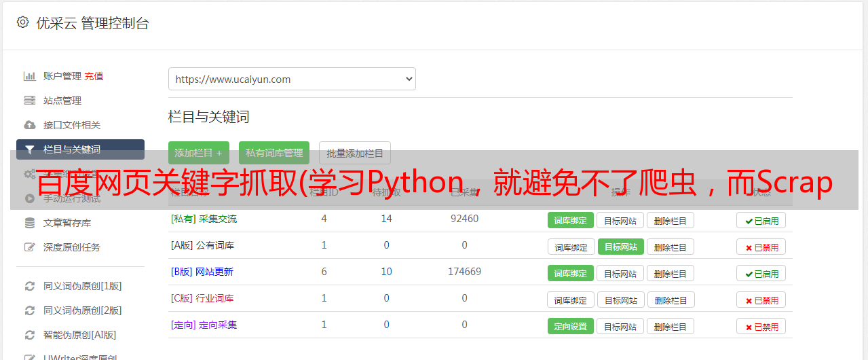
Task: Click the filter icon of 栏目与关键词
Action: 30,149
